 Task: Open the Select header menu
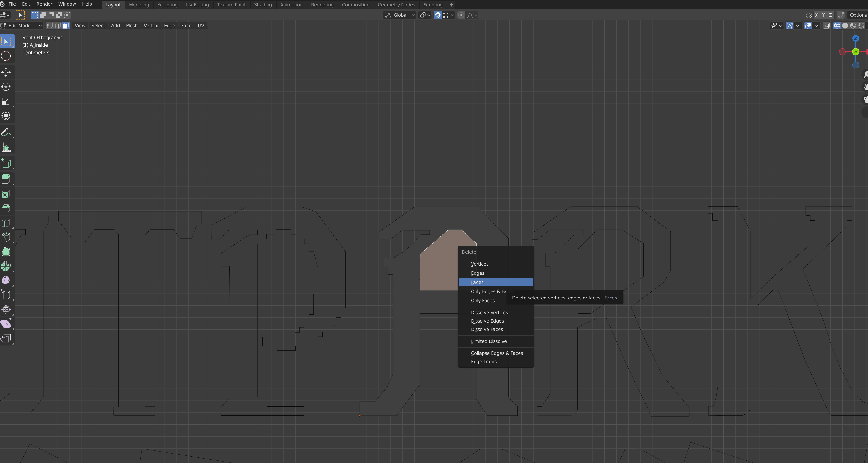click(x=98, y=26)
